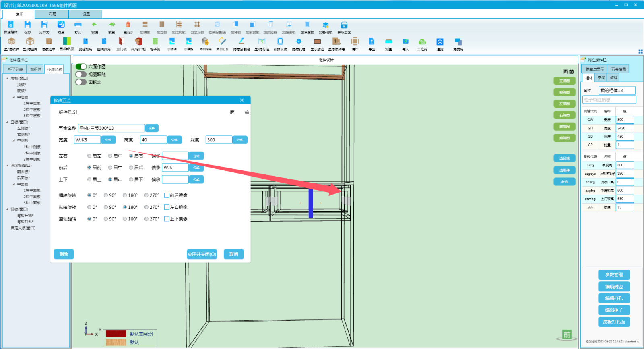Click the 取消 button in dialog
The image size is (644, 349).
234,254
